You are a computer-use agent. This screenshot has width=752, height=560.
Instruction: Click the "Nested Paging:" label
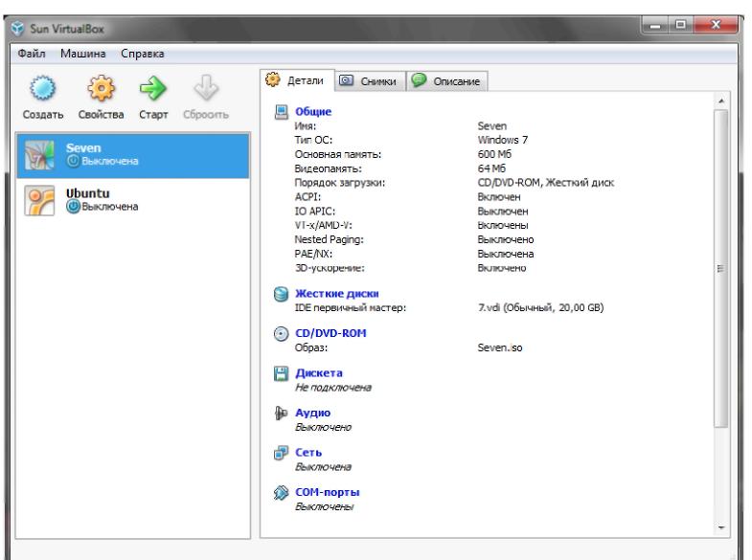pos(329,239)
